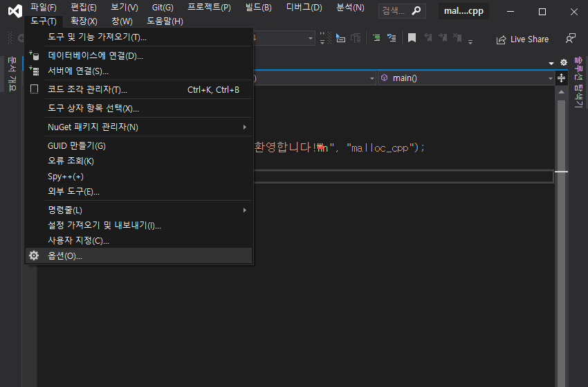This screenshot has height=387, width=588.
Task: Click the gear icon beside 옵션(O)...
Action: point(34,255)
